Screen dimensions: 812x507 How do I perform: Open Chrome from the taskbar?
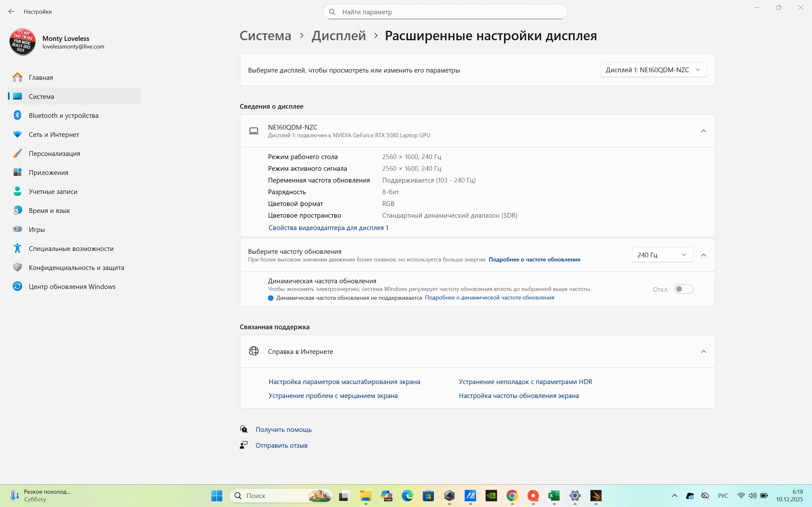(512, 495)
